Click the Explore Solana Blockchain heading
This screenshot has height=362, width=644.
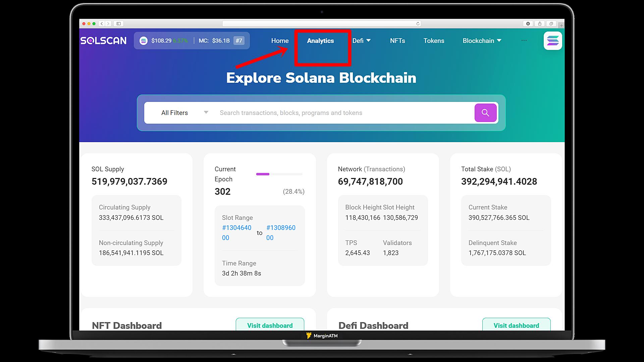pos(321,78)
